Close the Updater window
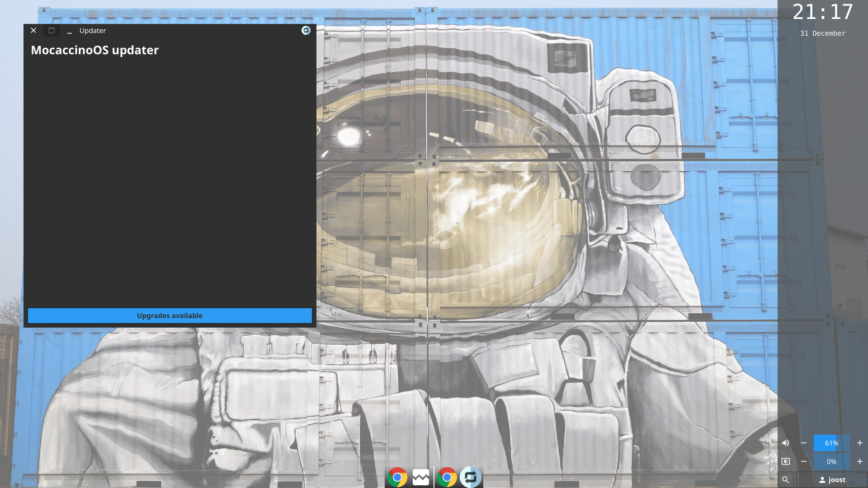This screenshot has height=488, width=868. (x=33, y=30)
